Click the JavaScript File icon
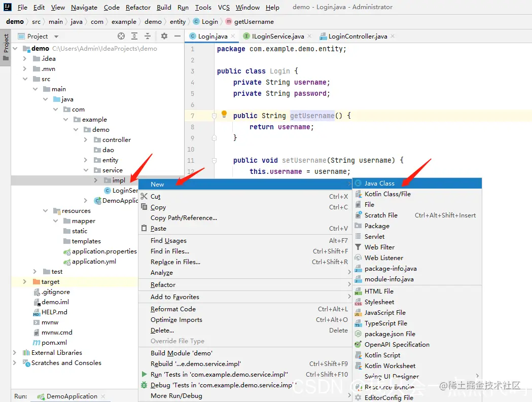Viewport: 532px width, 402px height. [x=358, y=313]
